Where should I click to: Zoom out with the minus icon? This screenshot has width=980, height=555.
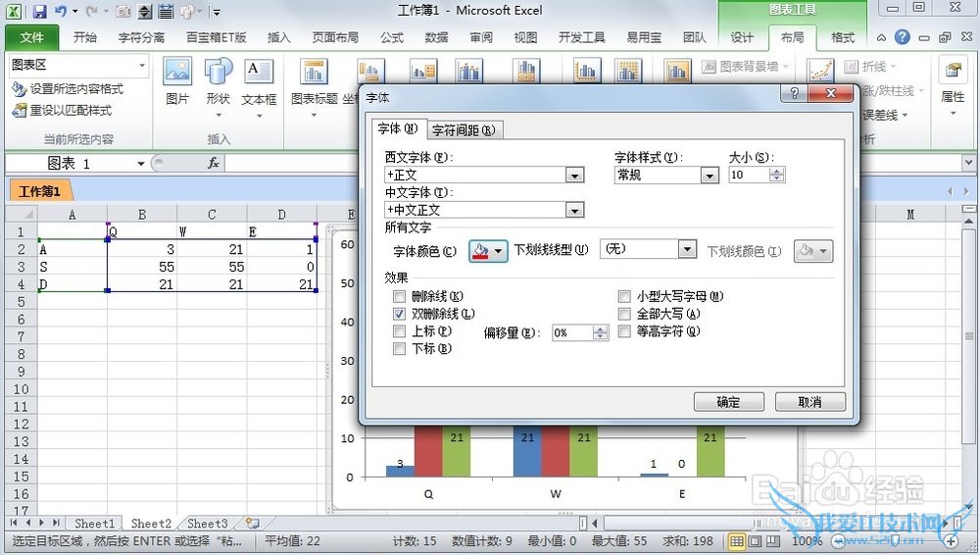tap(839, 541)
